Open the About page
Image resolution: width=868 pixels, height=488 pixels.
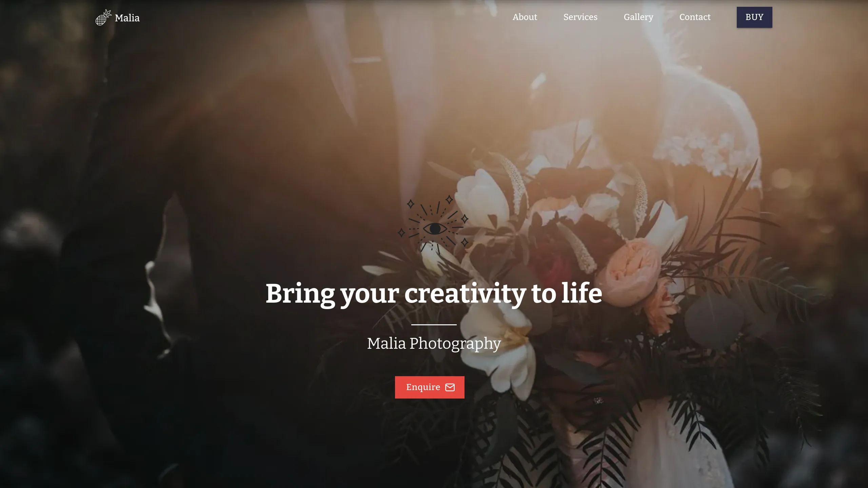point(525,17)
